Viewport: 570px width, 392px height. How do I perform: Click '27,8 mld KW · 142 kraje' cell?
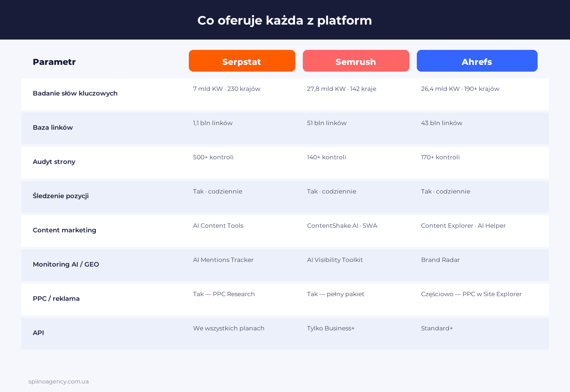pyautogui.click(x=342, y=89)
